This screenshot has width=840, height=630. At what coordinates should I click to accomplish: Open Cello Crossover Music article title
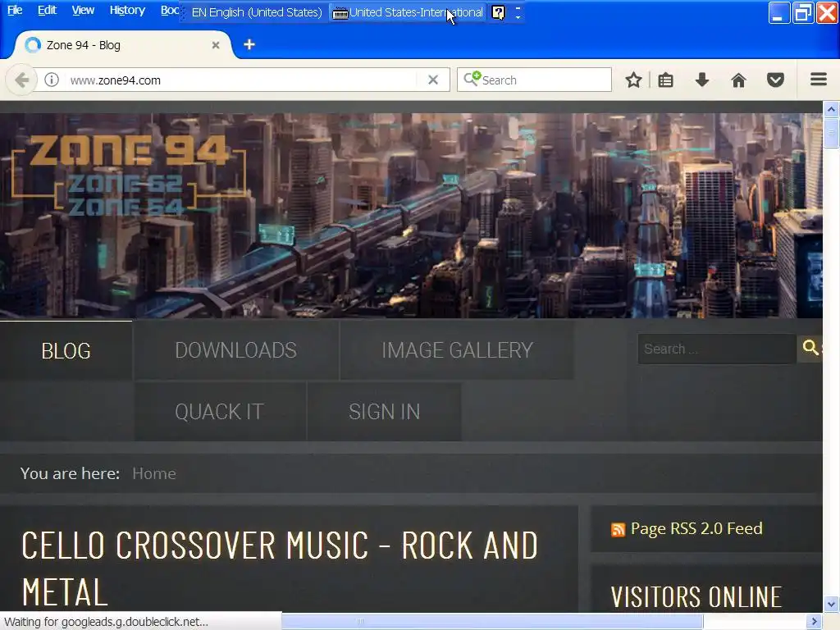(279, 568)
